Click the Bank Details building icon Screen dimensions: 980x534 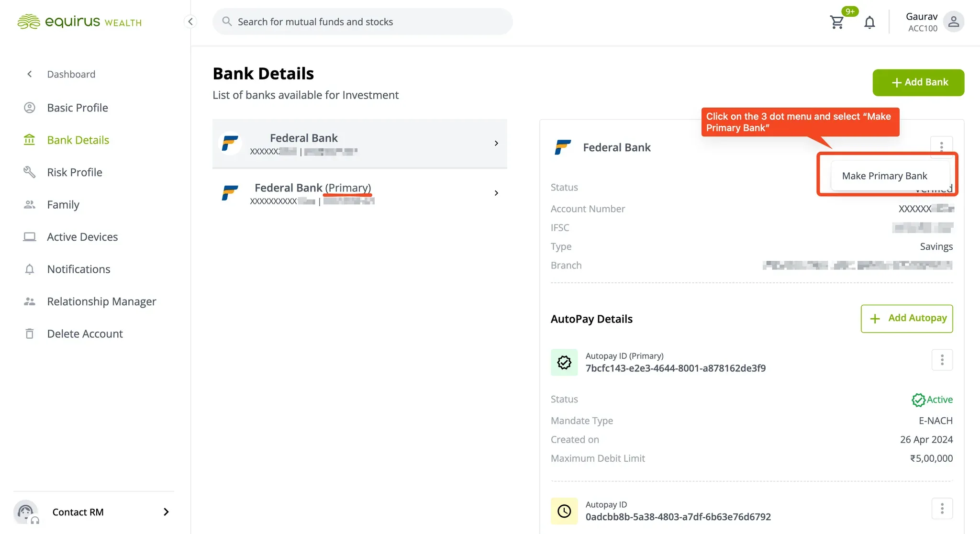[30, 140]
